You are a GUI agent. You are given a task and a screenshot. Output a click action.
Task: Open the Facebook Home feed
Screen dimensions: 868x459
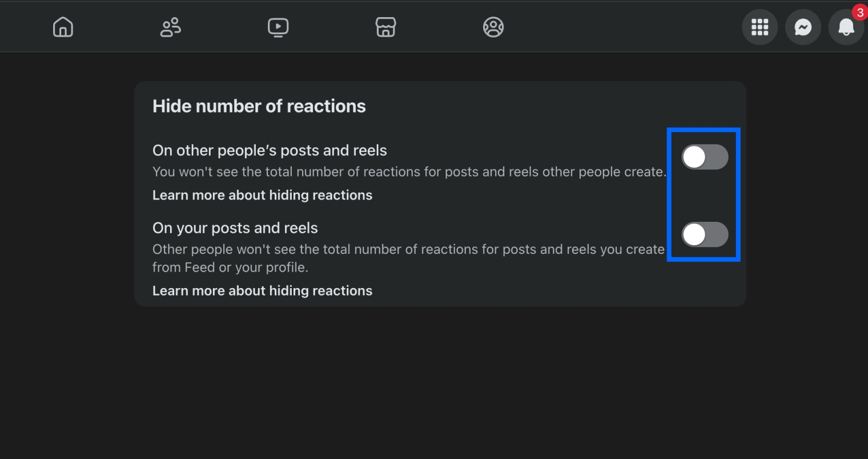coord(63,26)
